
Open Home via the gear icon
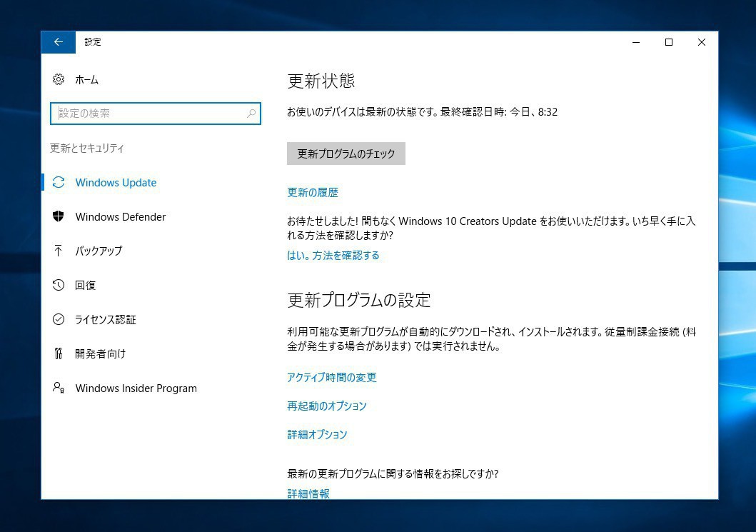[59, 79]
